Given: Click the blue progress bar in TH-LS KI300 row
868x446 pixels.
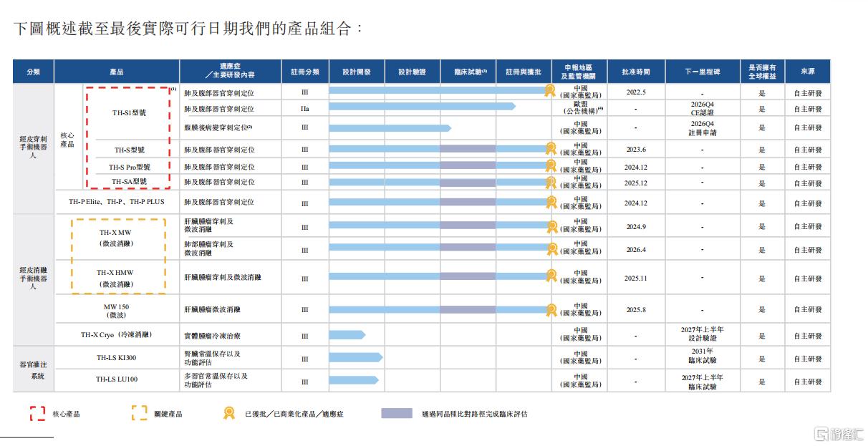Looking at the screenshot, I should coord(356,357).
